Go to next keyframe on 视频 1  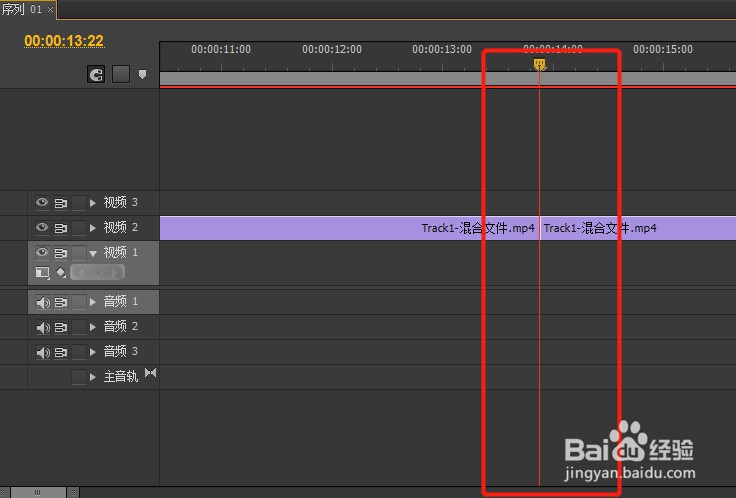pyautogui.click(x=115, y=272)
